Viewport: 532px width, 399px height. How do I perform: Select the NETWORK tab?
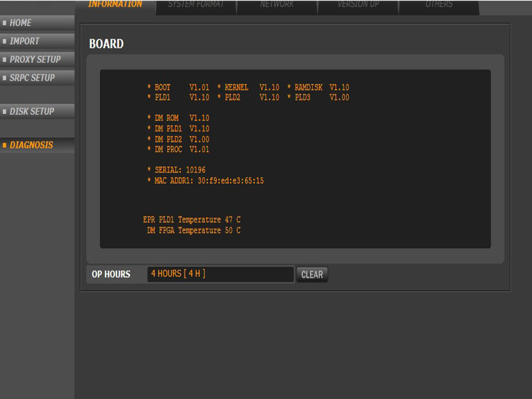[277, 5]
